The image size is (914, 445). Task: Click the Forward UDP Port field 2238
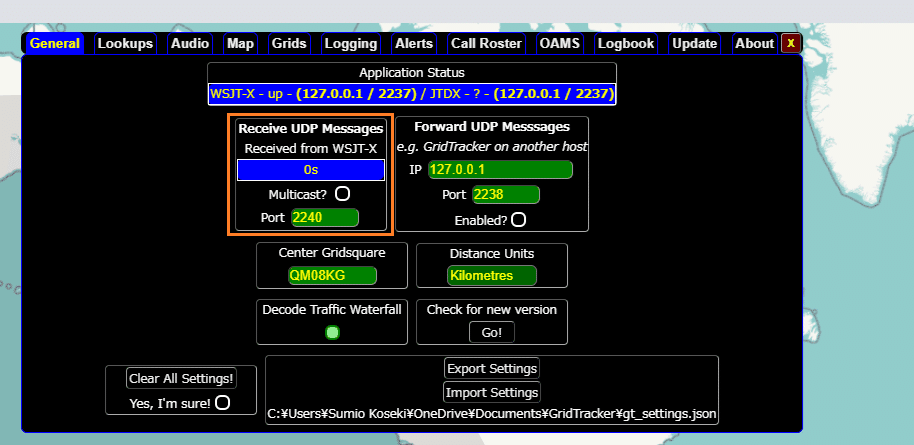pos(506,194)
